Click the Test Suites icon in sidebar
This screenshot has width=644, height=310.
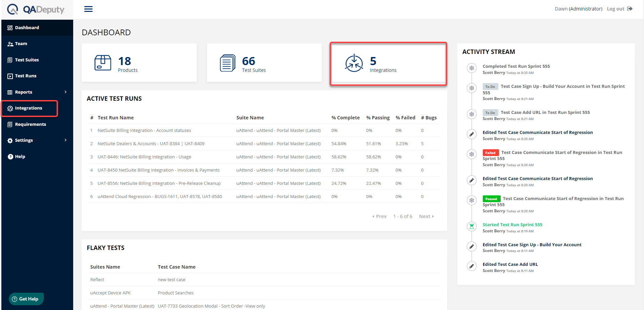[10, 60]
